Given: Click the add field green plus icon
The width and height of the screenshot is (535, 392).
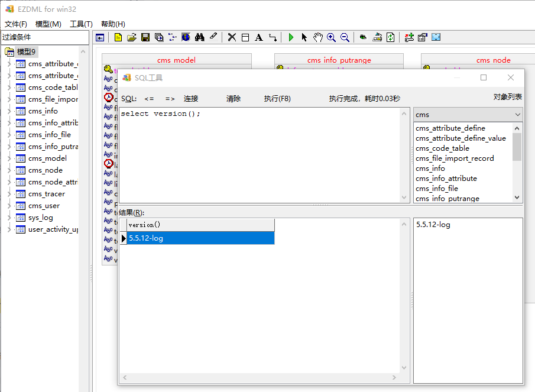Looking at the screenshot, I should point(409,37).
